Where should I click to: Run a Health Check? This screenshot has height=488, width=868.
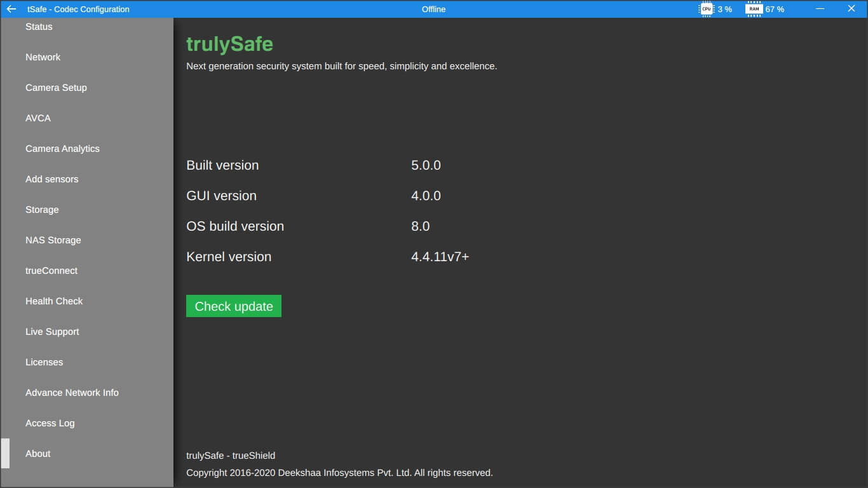click(54, 301)
